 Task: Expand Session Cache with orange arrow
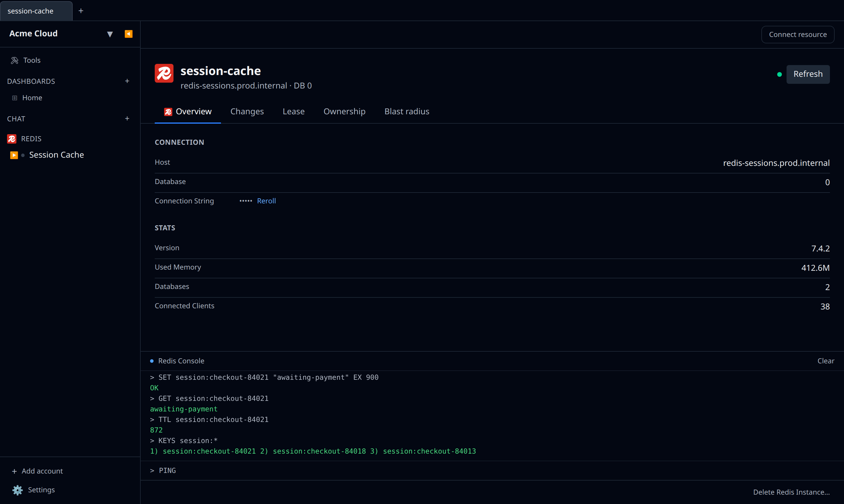[14, 155]
